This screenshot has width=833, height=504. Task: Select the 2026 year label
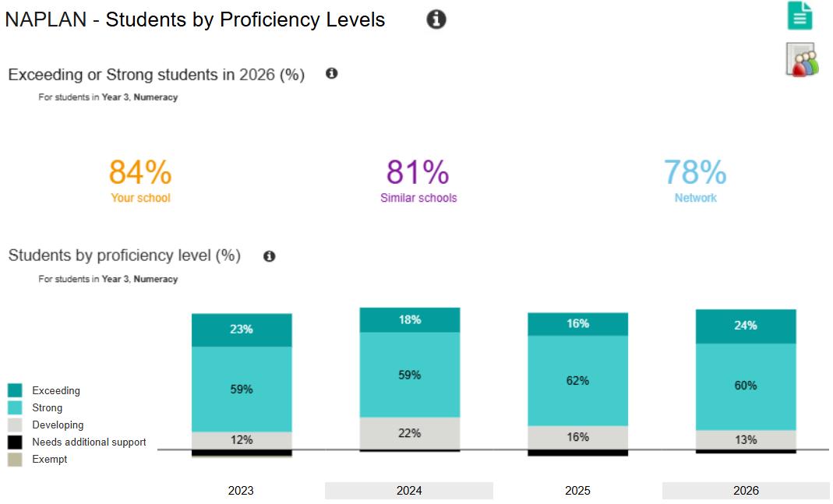point(746,490)
